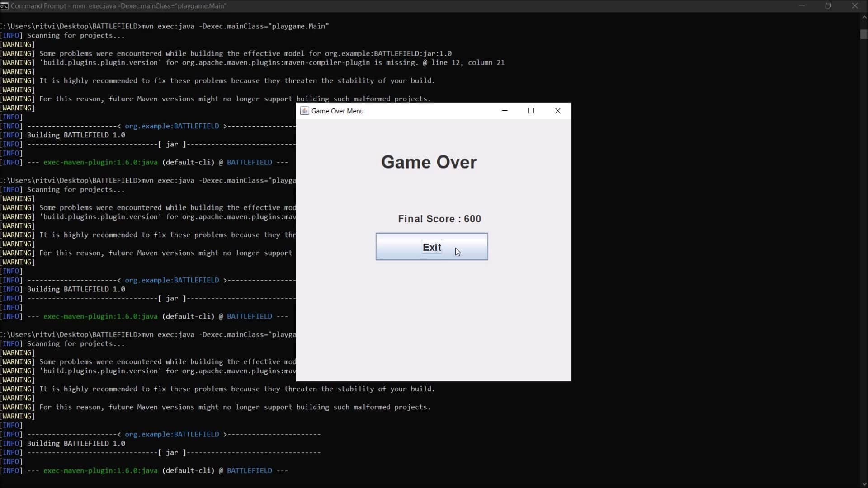This screenshot has width=868, height=488.
Task: Click the scrollbar thumb on the right edge
Action: [x=864, y=34]
